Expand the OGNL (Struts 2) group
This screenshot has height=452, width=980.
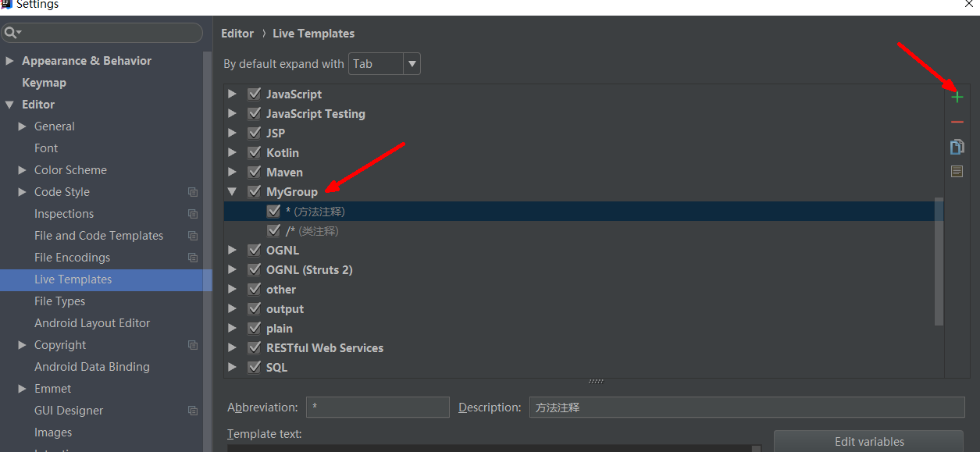point(232,269)
